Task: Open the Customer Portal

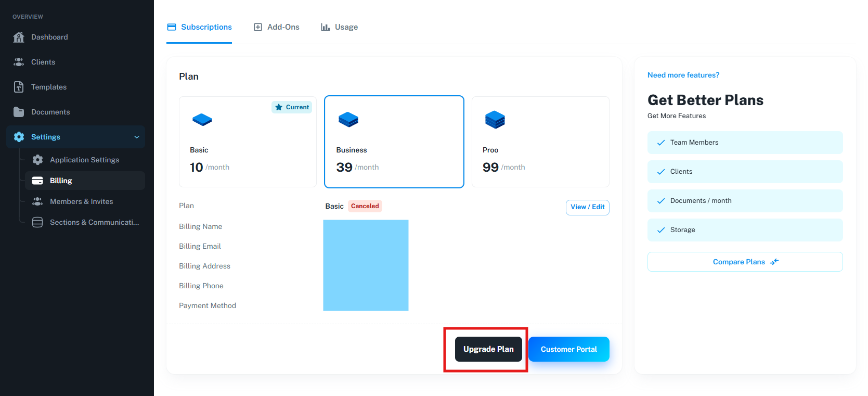Action: [568, 349]
